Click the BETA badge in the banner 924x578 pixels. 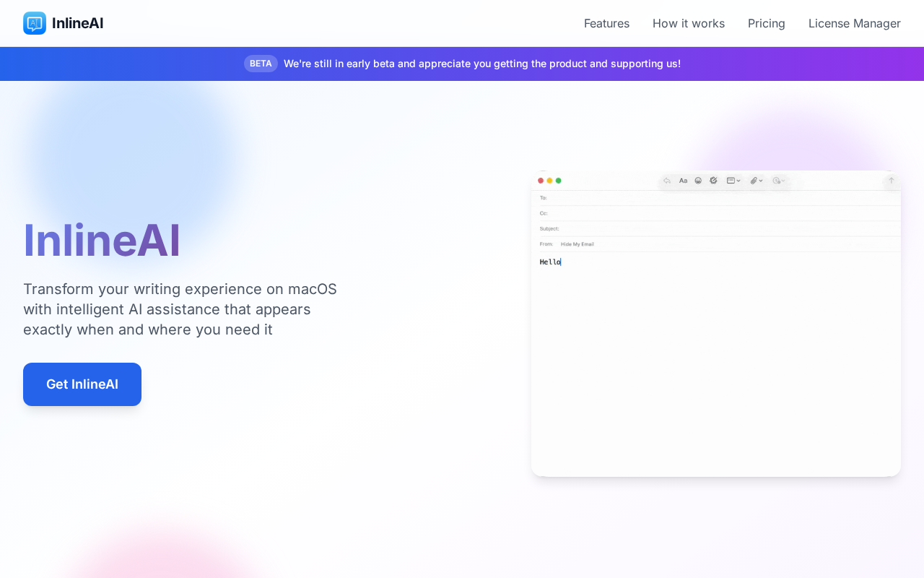[x=261, y=64]
